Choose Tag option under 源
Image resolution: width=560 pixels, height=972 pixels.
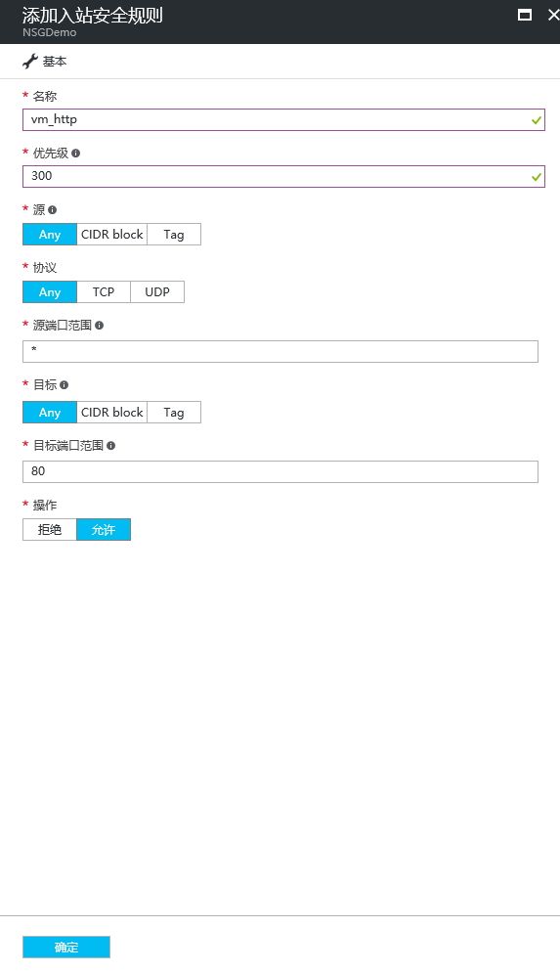174,235
